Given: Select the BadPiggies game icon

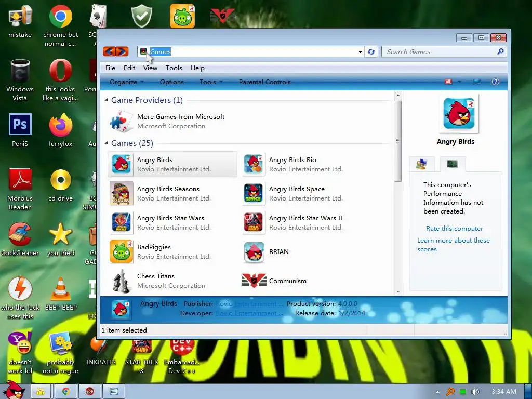Looking at the screenshot, I should click(x=122, y=252).
